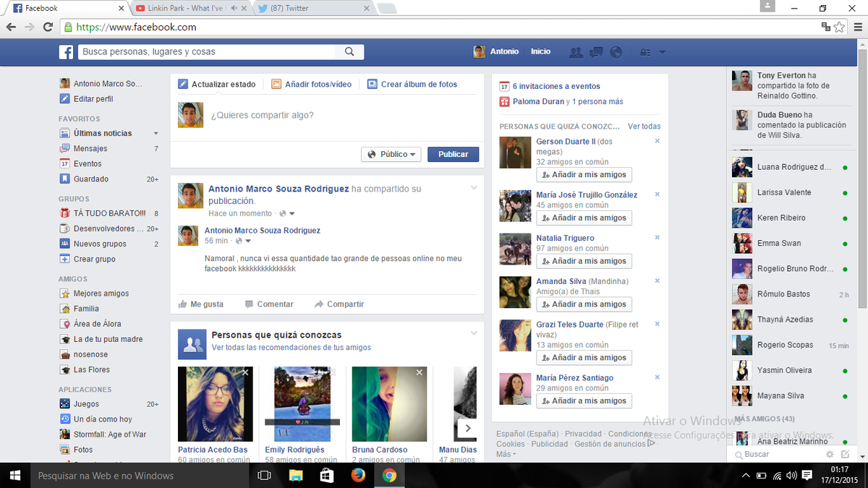Click the Mensajes sidebar icon

coord(65,148)
